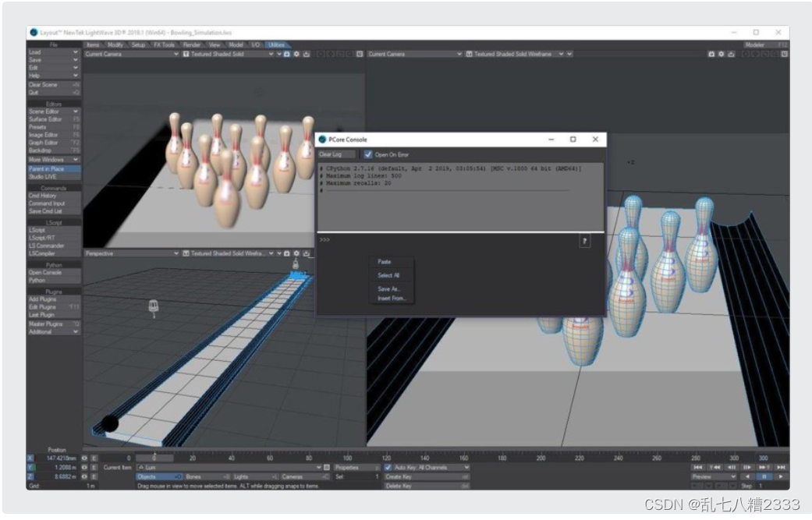812x520 pixels.
Task: Click the Z axis position button
Action: pos(31,476)
